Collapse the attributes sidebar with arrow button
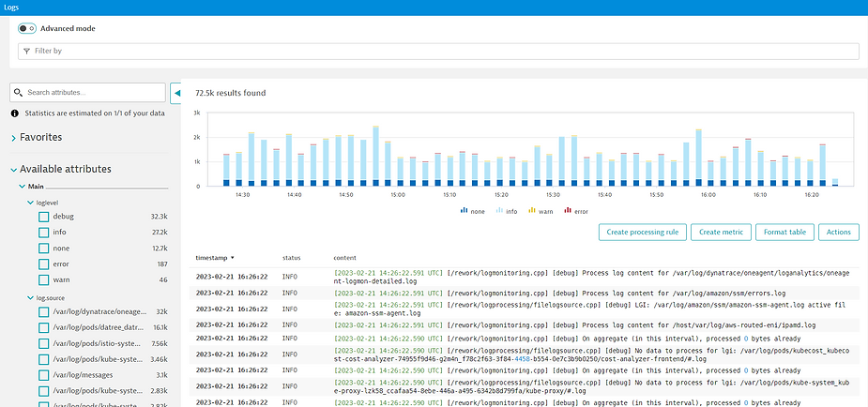Screen dimensions: 868x407 pos(176,94)
